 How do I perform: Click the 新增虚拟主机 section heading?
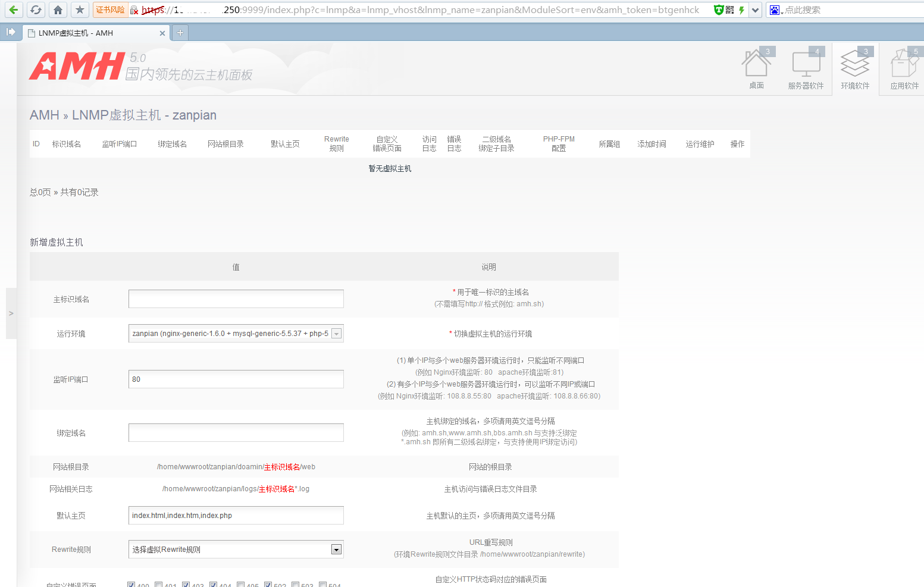coord(57,242)
